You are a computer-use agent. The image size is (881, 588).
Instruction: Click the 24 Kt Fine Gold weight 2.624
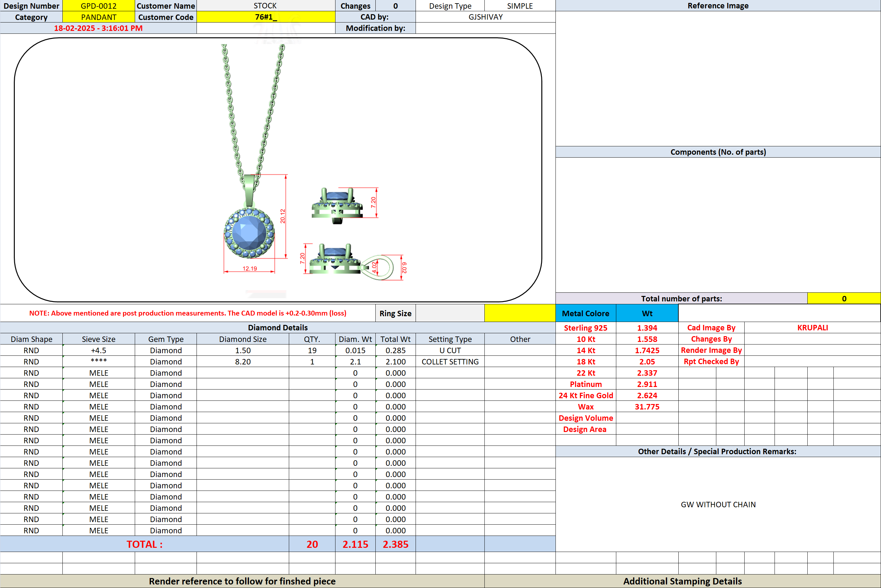tap(647, 395)
